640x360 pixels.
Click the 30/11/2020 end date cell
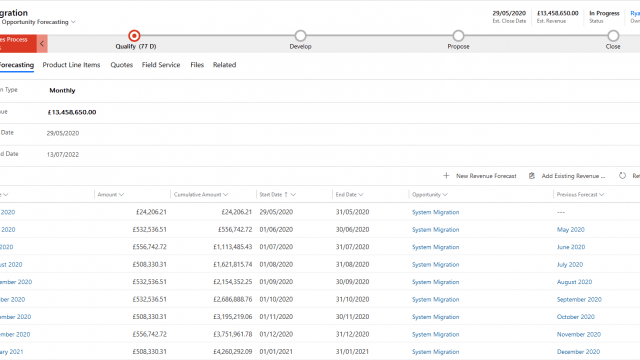pos(352,317)
